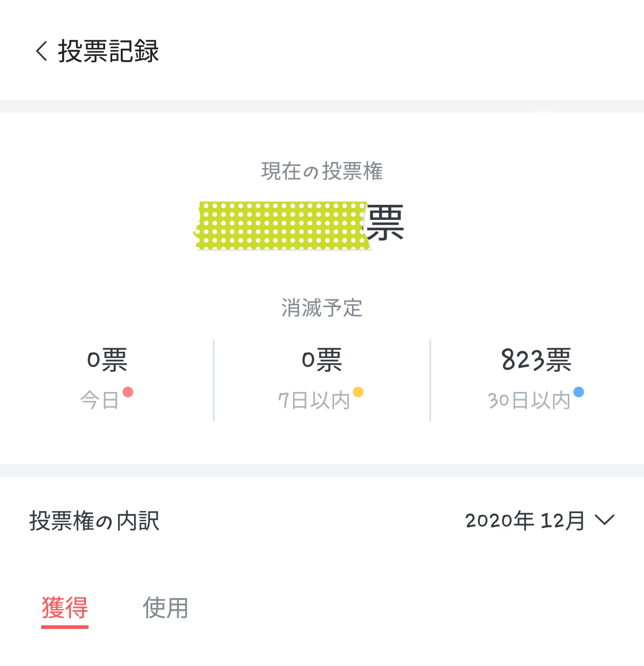The width and height of the screenshot is (644, 666).
Task: Open the 2020年 12月 date dropdown
Action: click(525, 521)
